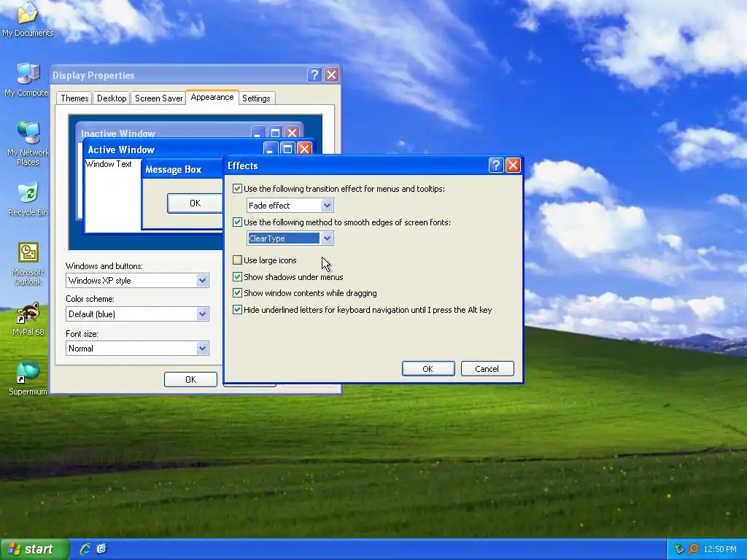Click OK in Display Properties window
747x560 pixels.
[x=190, y=379]
